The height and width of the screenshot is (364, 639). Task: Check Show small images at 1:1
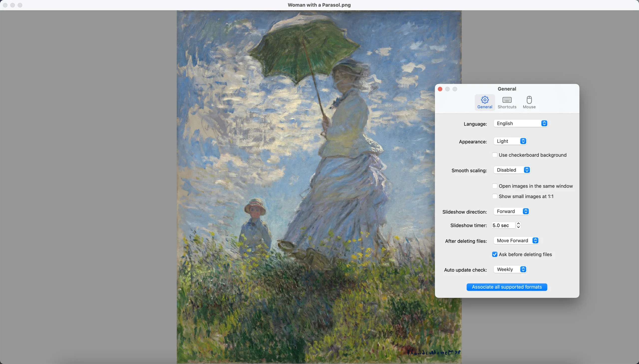[494, 196]
